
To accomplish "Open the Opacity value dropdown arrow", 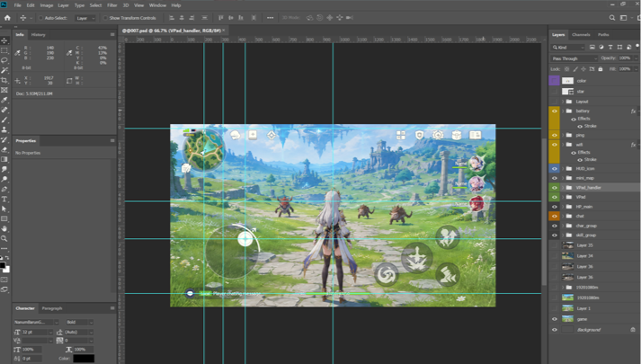I will [636, 58].
